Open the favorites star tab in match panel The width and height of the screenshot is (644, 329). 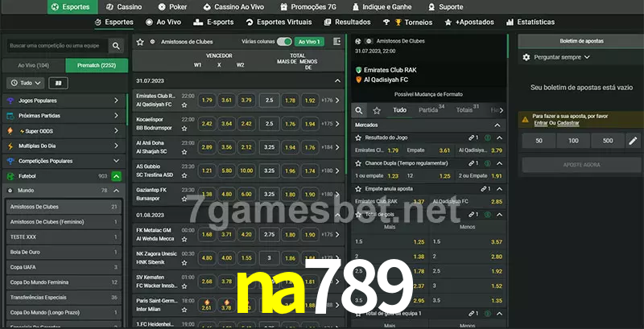[x=378, y=109]
